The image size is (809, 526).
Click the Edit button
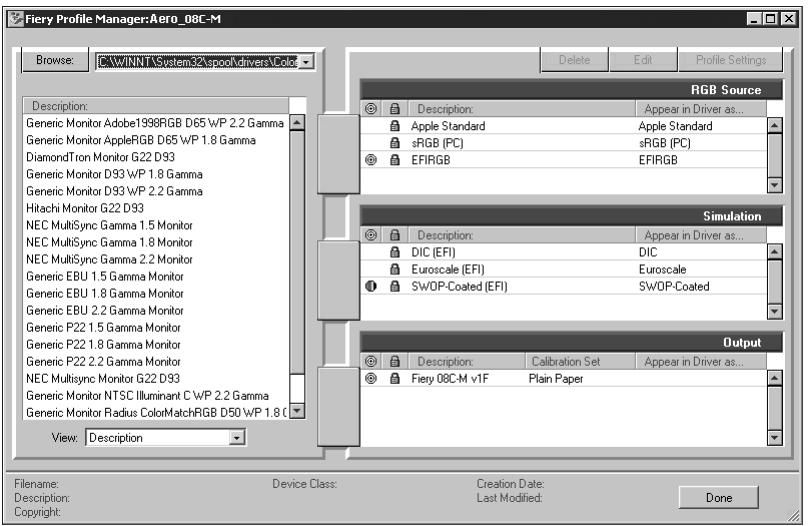[643, 60]
